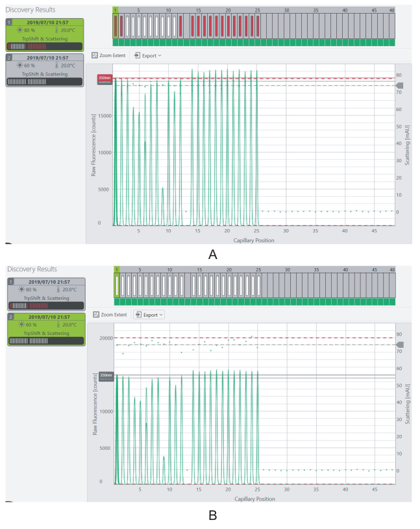Click the number 1 badge on panel B's first card

point(11,282)
